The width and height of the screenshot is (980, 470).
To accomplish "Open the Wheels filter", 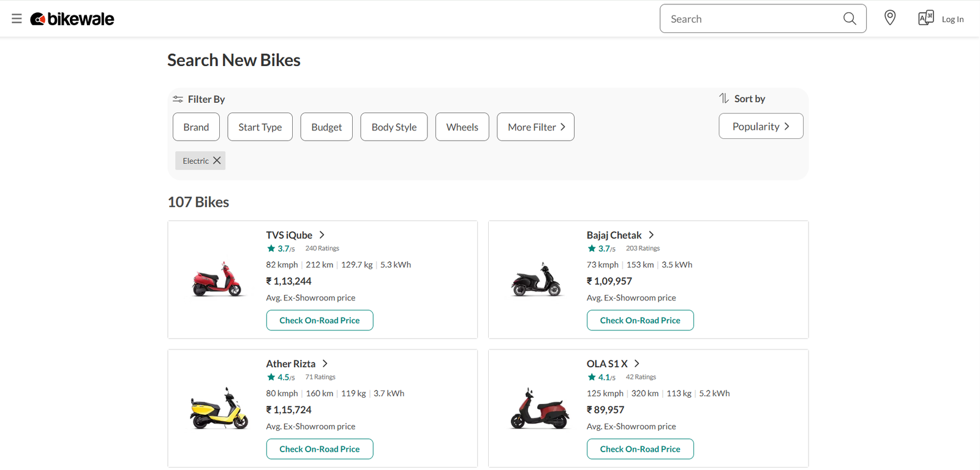I will [x=462, y=127].
